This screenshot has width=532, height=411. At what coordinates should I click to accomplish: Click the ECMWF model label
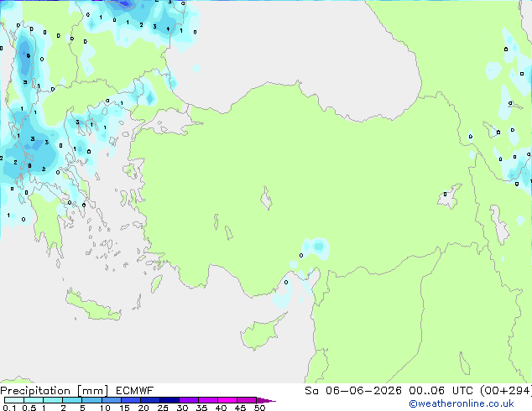coord(135,391)
